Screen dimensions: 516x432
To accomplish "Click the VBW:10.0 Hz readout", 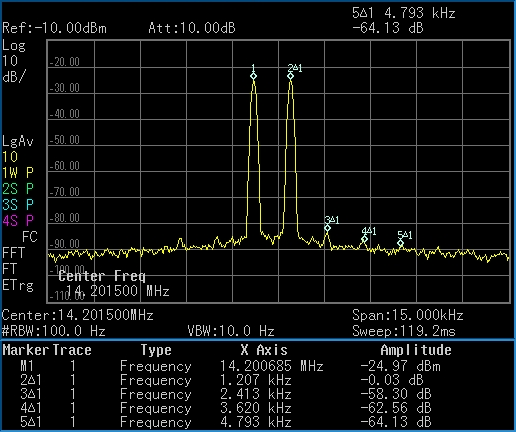I will (x=231, y=331).
